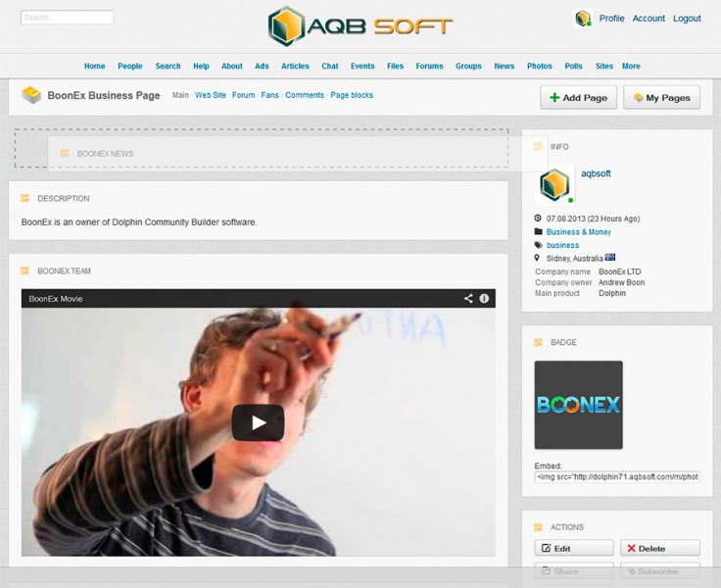The width and height of the screenshot is (721, 588).
Task: Click the BoonEx badge image
Action: pyautogui.click(x=578, y=405)
